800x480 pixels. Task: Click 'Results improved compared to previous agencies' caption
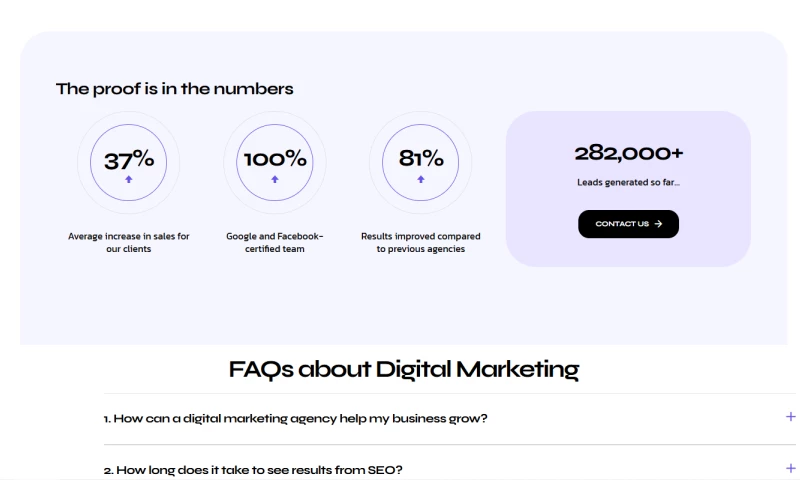pos(421,242)
